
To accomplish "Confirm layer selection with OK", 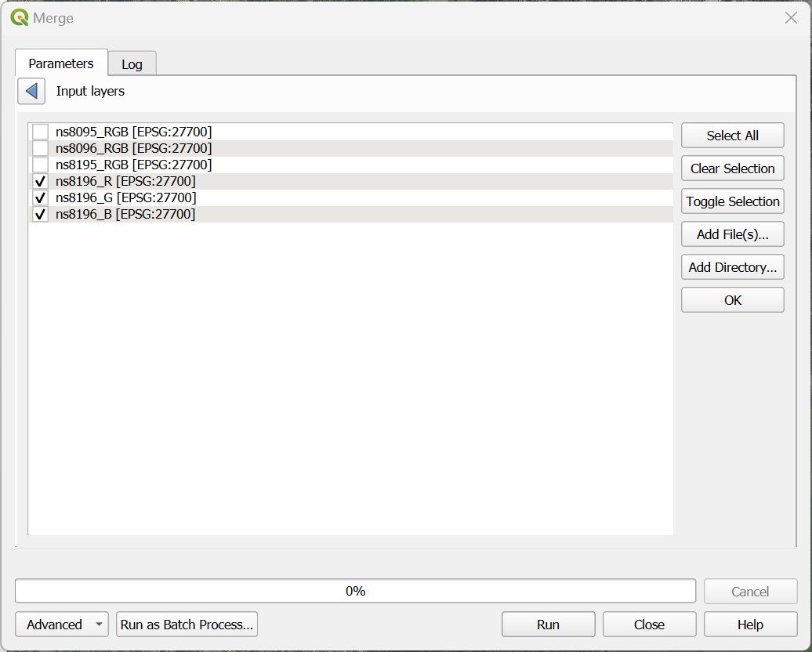I will click(732, 300).
